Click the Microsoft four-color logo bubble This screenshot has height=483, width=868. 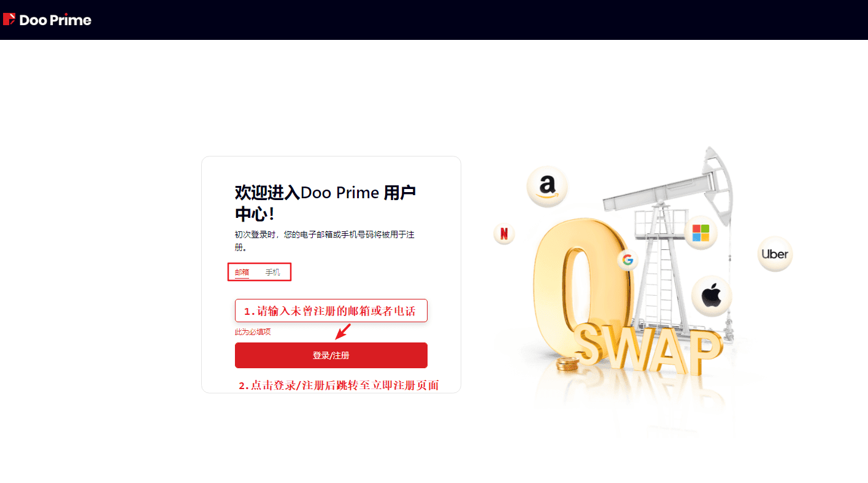(701, 233)
